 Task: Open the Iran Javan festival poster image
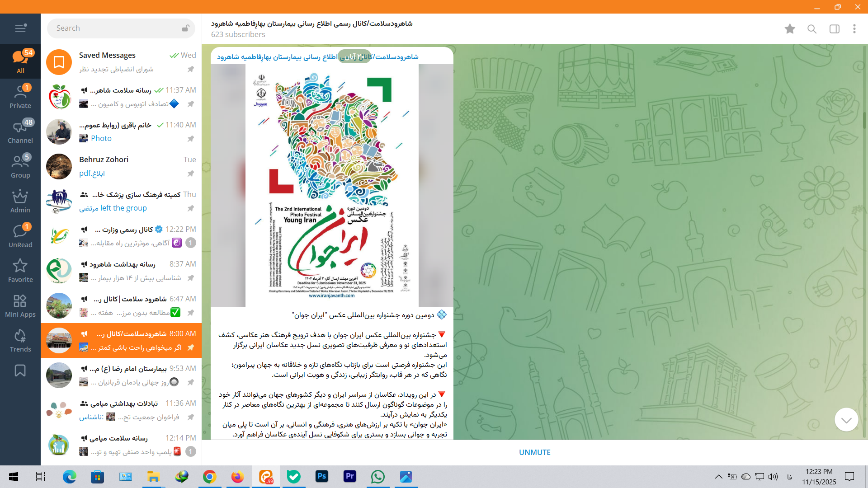(x=332, y=185)
